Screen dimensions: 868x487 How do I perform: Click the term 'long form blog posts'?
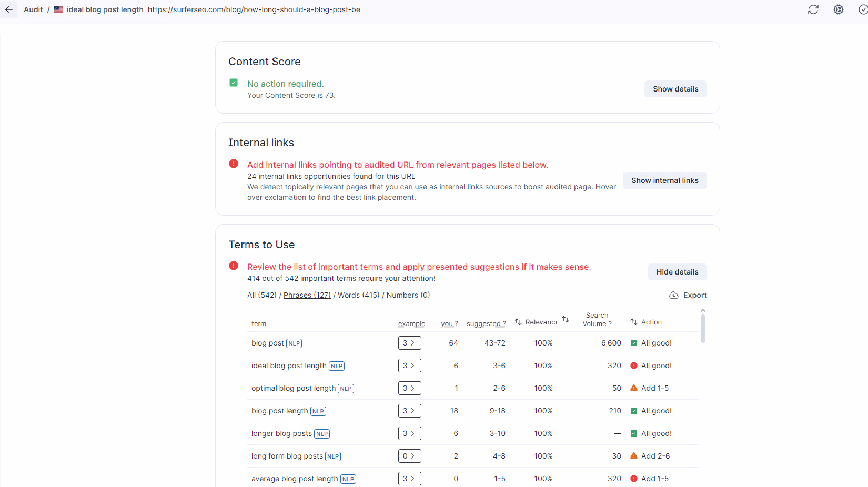click(x=287, y=456)
